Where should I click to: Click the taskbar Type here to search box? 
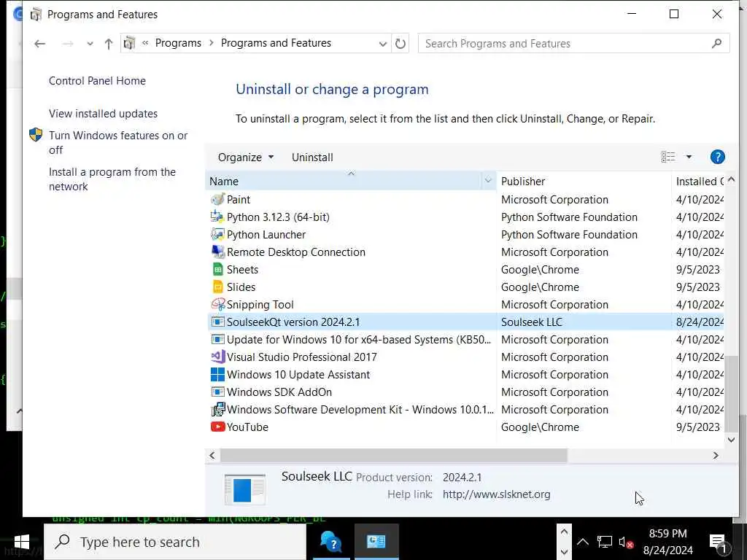175,542
